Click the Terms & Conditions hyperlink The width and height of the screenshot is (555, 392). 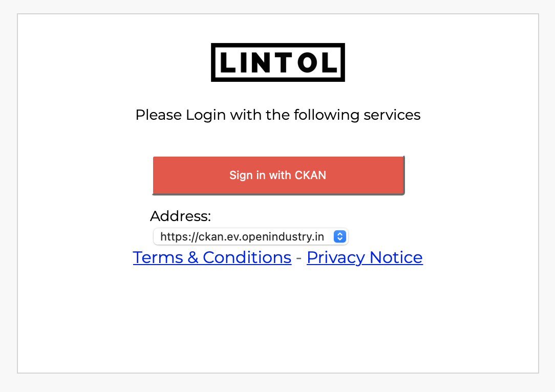[212, 257]
